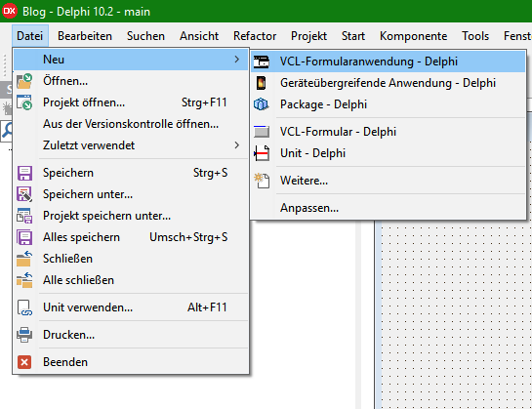
Task: Click the VCL-Formularanwendung icon
Action: click(262, 61)
